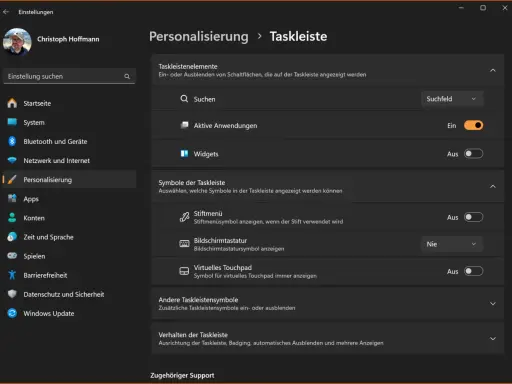The width and height of the screenshot is (512, 384).
Task: Click the Personalisierung breadcrumb link
Action: [199, 36]
